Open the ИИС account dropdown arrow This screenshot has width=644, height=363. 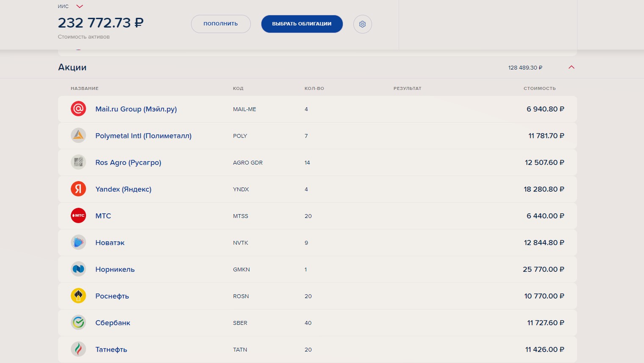80,6
